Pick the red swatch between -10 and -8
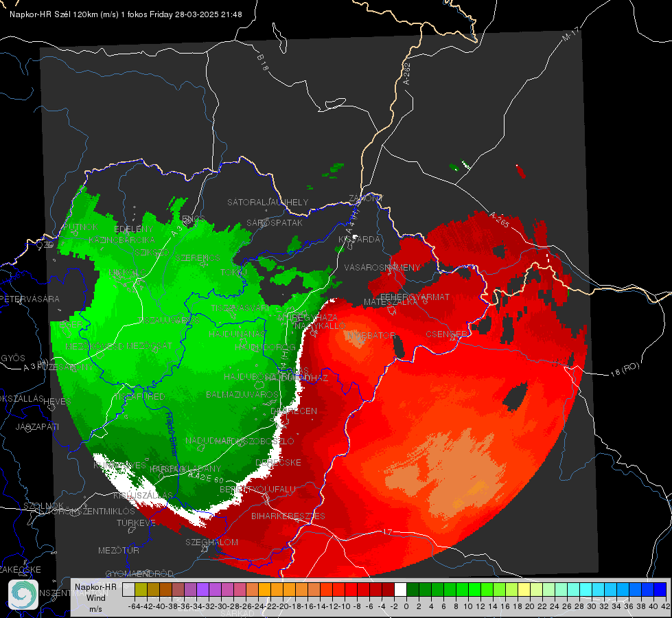672x618 pixels. pyautogui.click(x=351, y=589)
